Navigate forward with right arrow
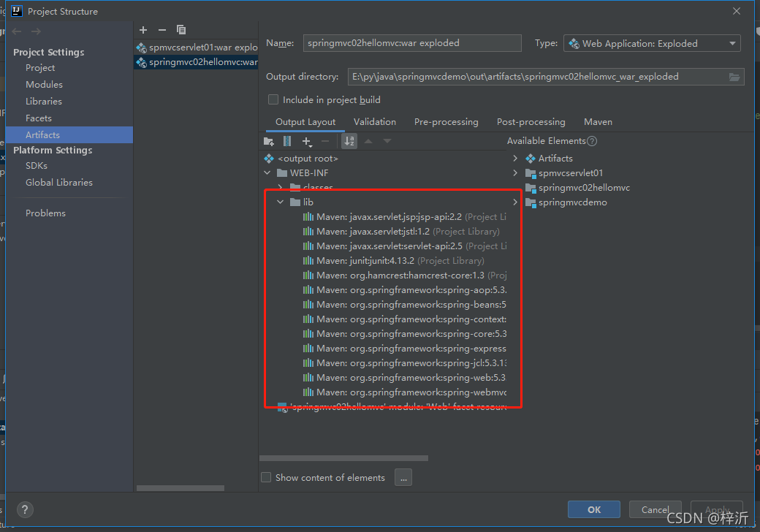 click(36, 31)
